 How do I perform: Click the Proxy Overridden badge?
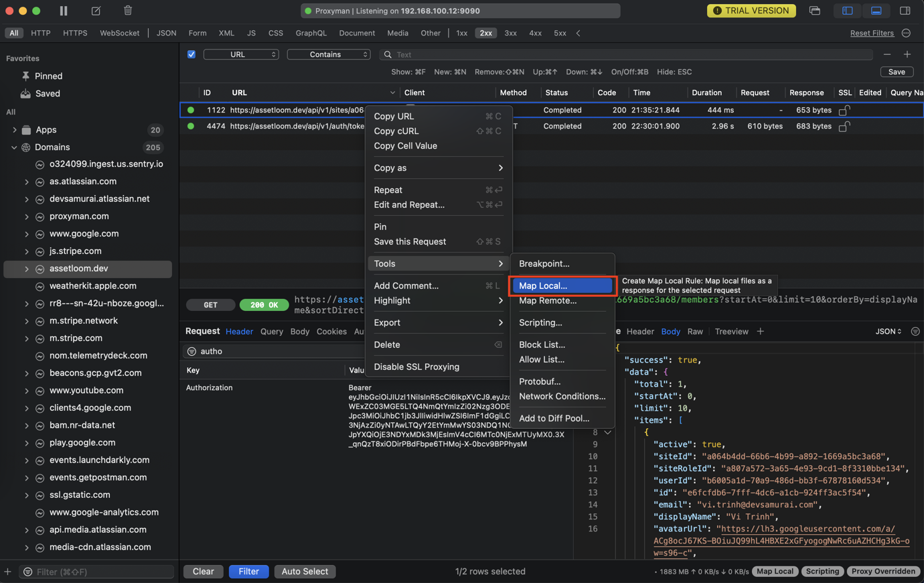(883, 572)
